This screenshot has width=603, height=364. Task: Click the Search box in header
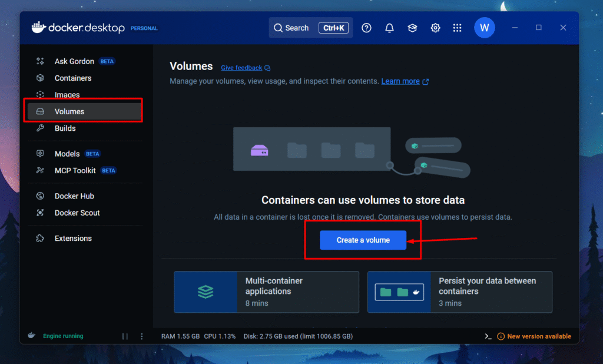point(310,28)
